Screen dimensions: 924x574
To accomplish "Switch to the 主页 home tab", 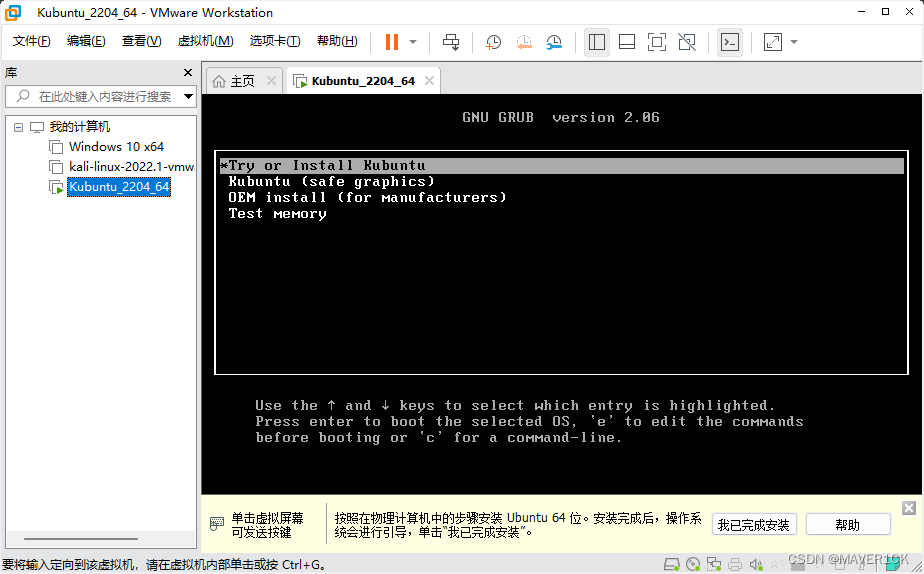I will point(242,81).
